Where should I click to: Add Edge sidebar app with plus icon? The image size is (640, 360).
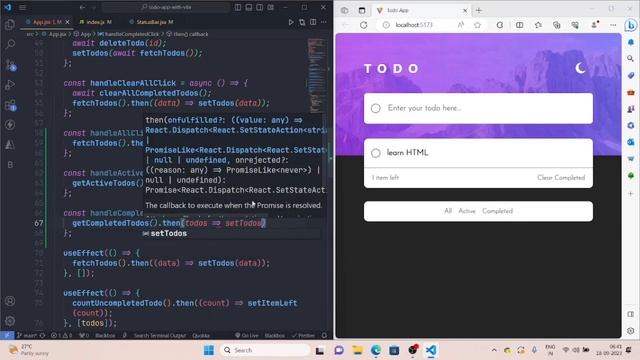(x=631, y=193)
